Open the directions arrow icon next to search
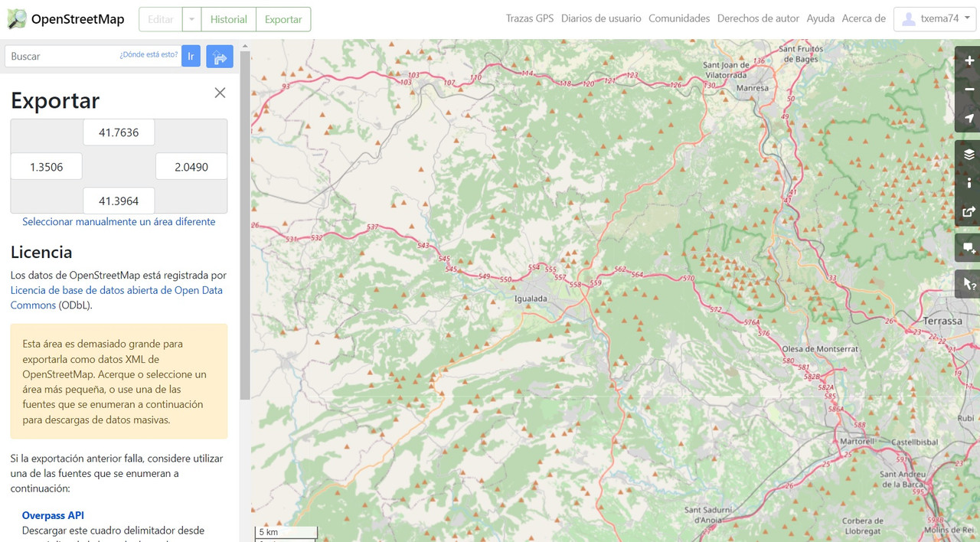980x542 pixels. (220, 56)
